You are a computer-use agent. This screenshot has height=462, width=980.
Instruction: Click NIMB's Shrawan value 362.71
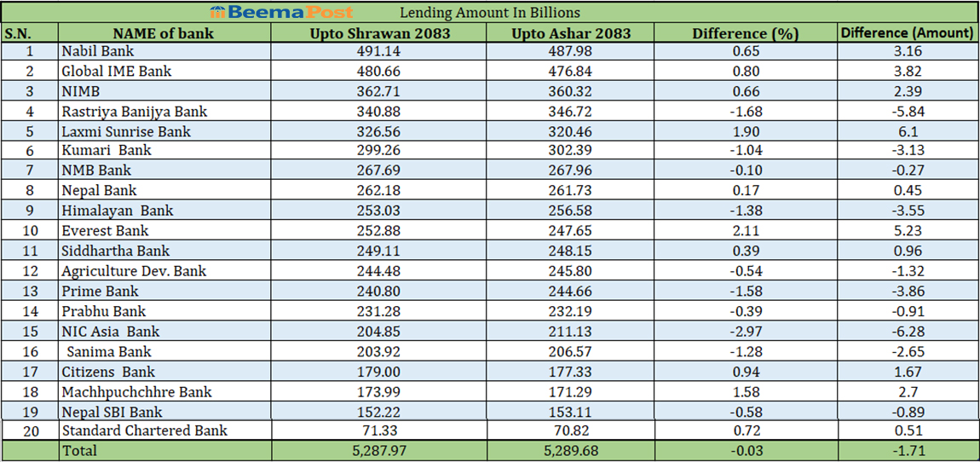(x=380, y=91)
